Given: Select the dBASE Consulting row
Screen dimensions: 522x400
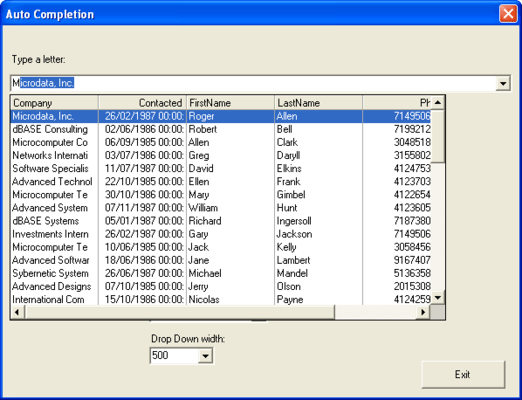Looking at the screenshot, I should coord(221,129).
